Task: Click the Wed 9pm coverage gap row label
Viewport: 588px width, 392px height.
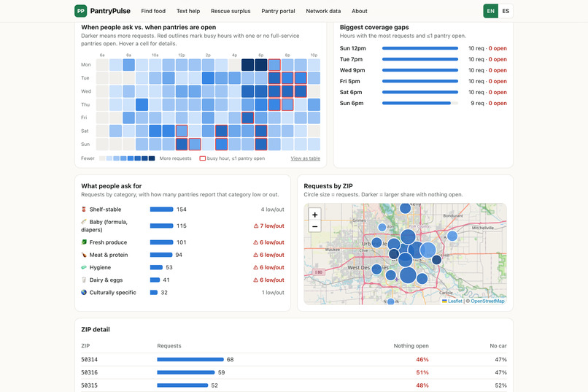Action: [x=352, y=70]
